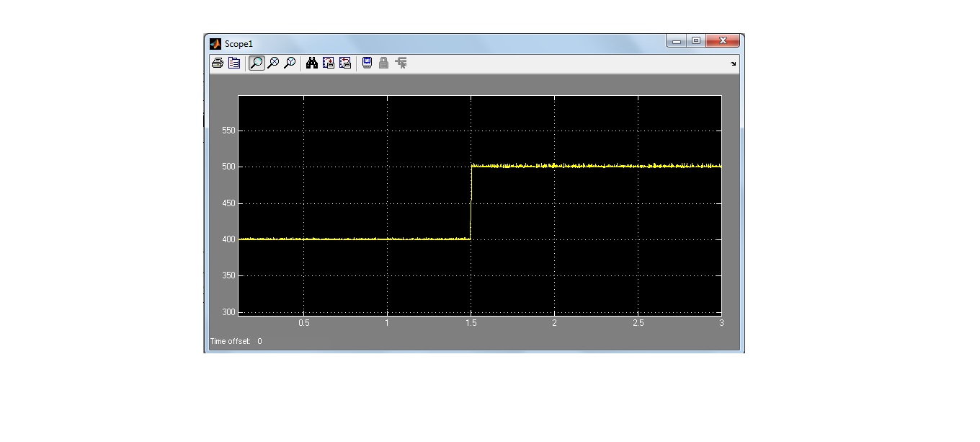Viewport: 980px width, 442px height.
Task: Select the Zoom Y-axis tool
Action: point(290,63)
